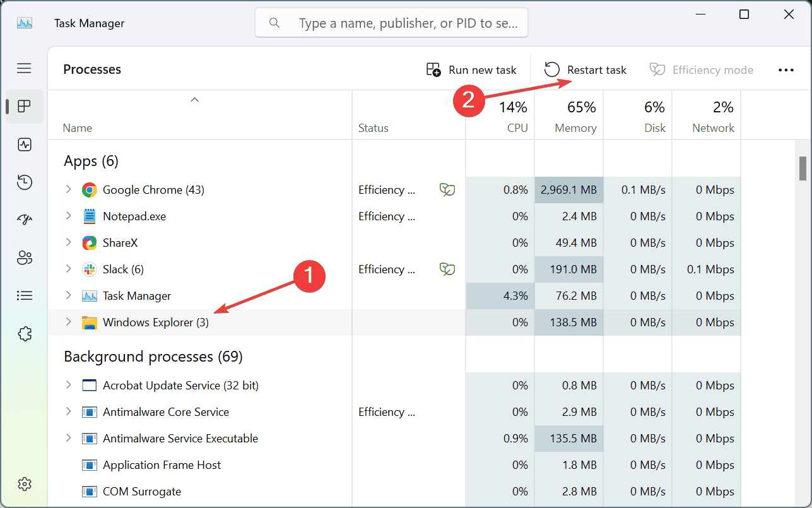Screen dimensions: 812x508
Task: Expand the Acrobat Update Service group
Action: 69,385
